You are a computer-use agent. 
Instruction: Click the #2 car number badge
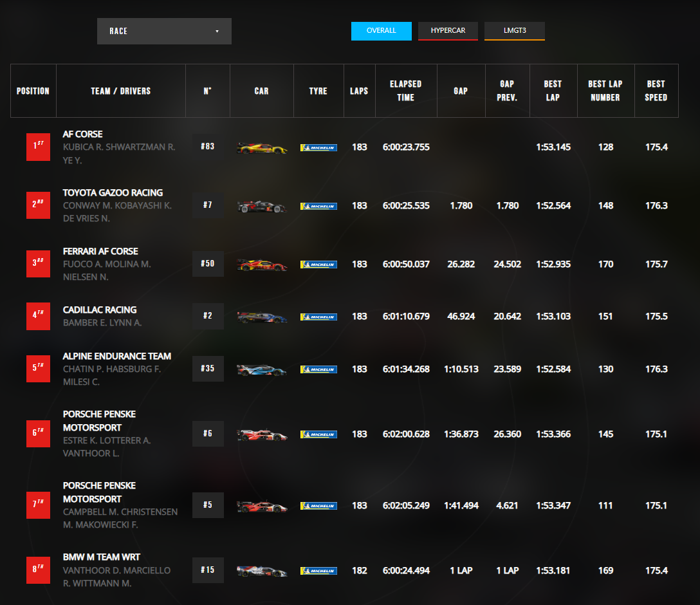(208, 315)
